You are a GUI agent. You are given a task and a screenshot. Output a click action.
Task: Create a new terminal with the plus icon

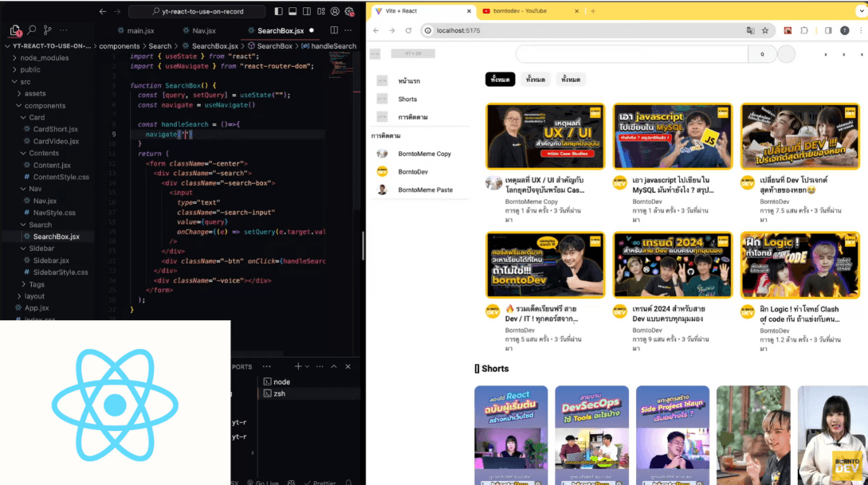(x=298, y=366)
